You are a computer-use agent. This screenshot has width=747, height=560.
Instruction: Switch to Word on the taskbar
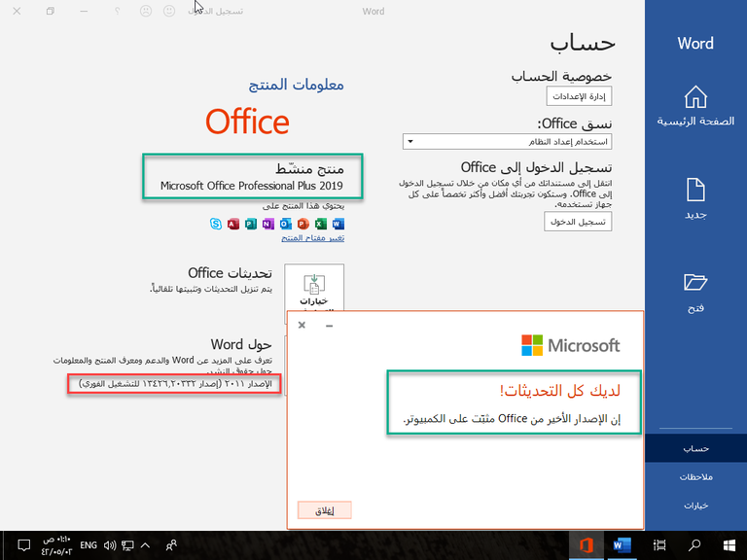pyautogui.click(x=622, y=545)
